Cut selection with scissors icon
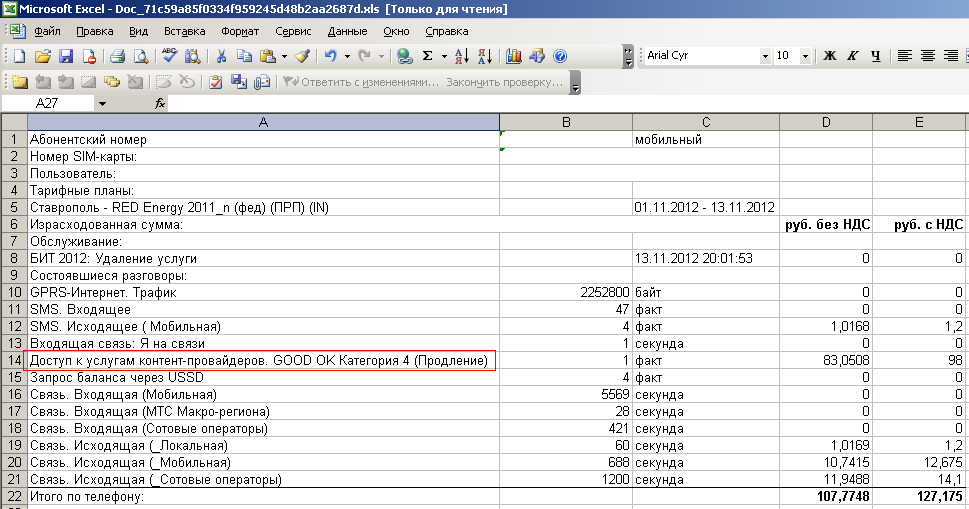The height and width of the screenshot is (509, 969). (x=221, y=56)
